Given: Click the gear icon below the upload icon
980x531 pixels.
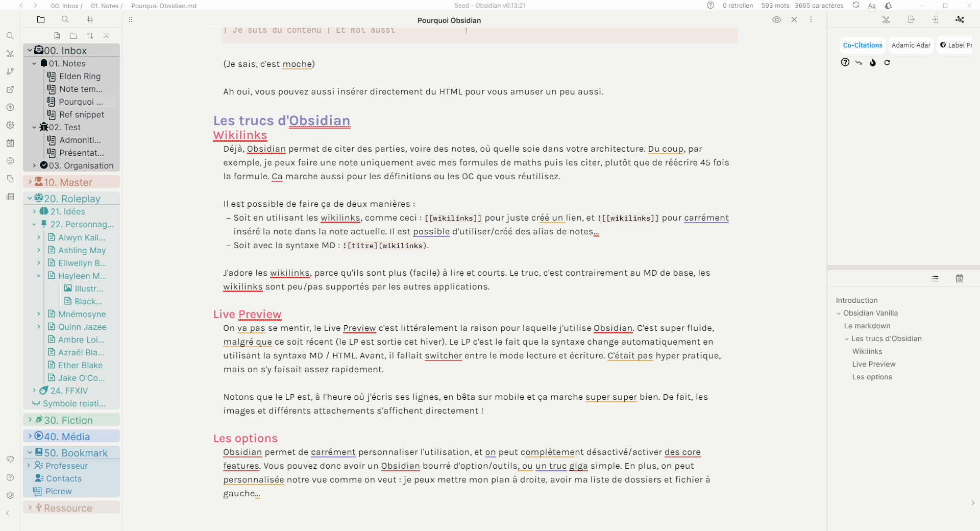Looking at the screenshot, I should pyautogui.click(x=10, y=125).
